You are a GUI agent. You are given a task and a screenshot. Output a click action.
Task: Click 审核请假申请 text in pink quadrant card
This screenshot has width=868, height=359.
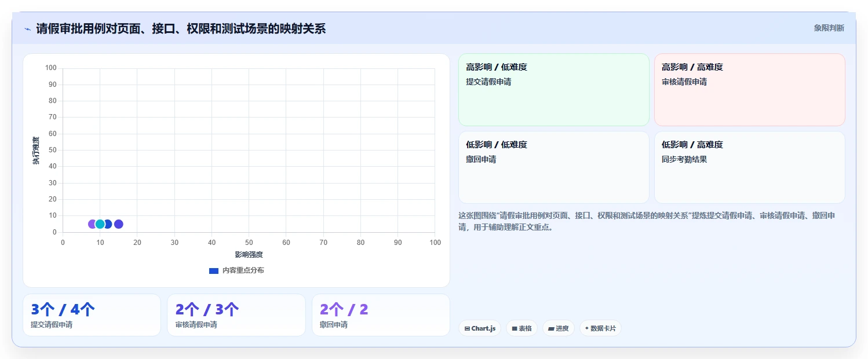point(684,82)
